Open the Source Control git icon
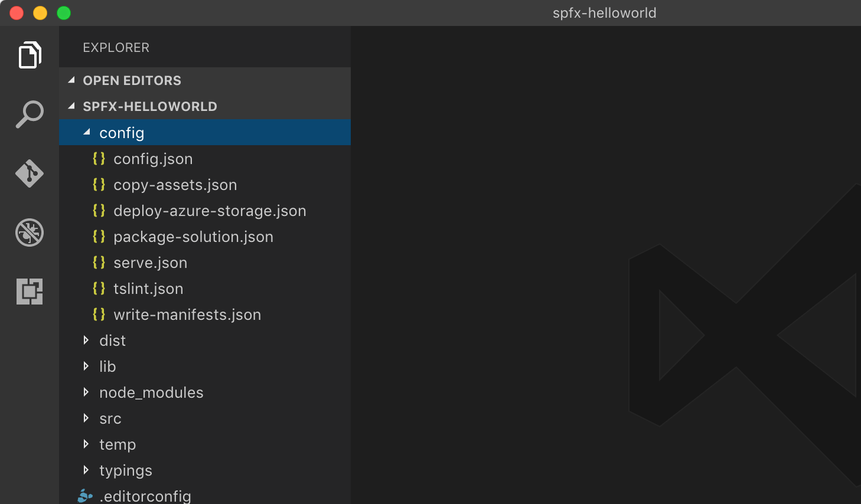 tap(30, 173)
